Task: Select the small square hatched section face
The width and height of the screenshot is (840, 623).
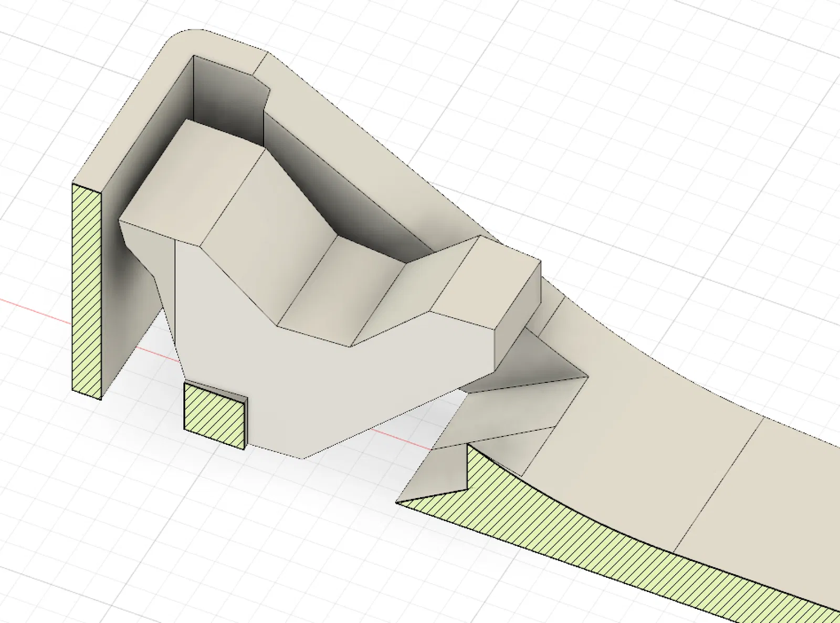Action: tap(214, 416)
